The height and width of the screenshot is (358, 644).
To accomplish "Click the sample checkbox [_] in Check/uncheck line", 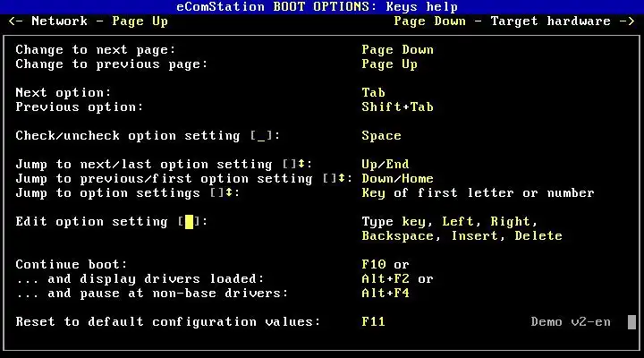I will point(261,136).
